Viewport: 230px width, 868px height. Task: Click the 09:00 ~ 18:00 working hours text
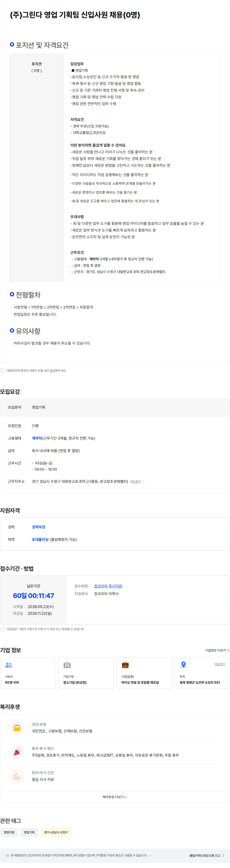46,469
